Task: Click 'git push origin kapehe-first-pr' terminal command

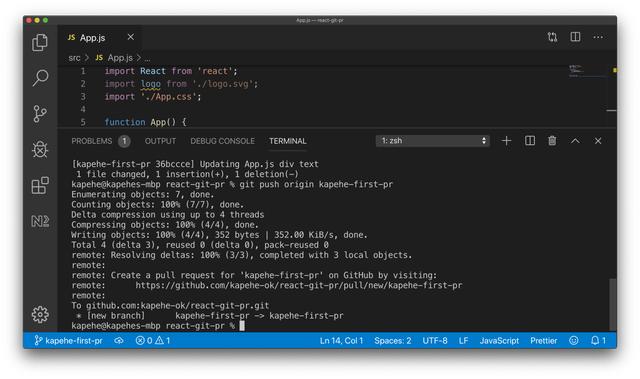Action: coord(316,184)
